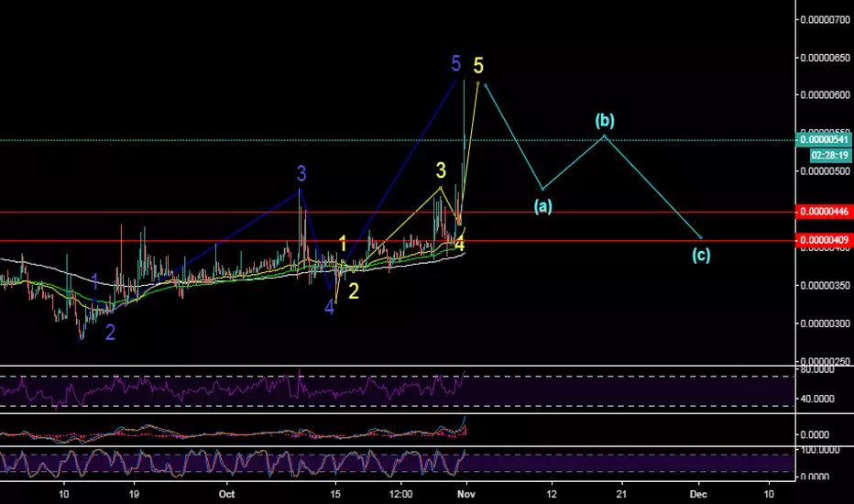The width and height of the screenshot is (854, 504).
Task: Click the 0.00000700 price axis label
Action: coord(825,19)
